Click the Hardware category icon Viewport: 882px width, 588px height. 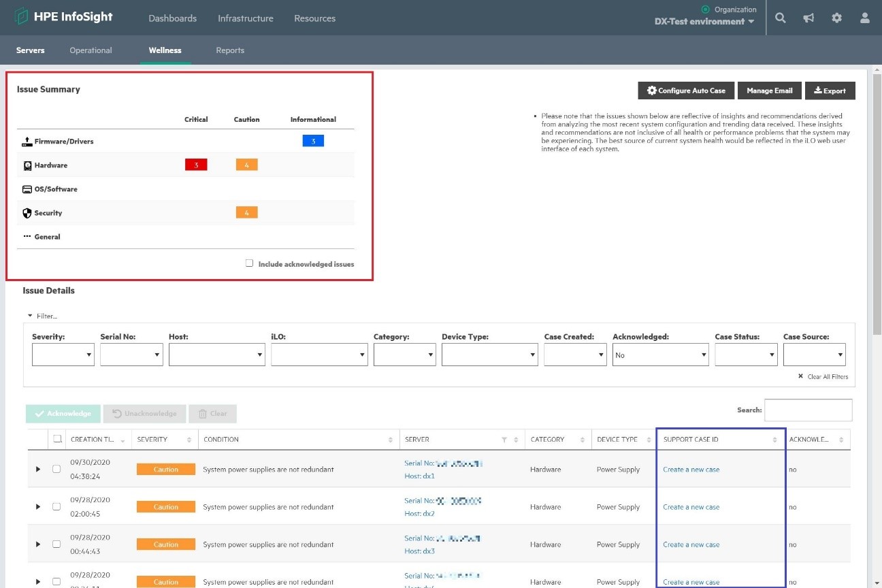27,165
